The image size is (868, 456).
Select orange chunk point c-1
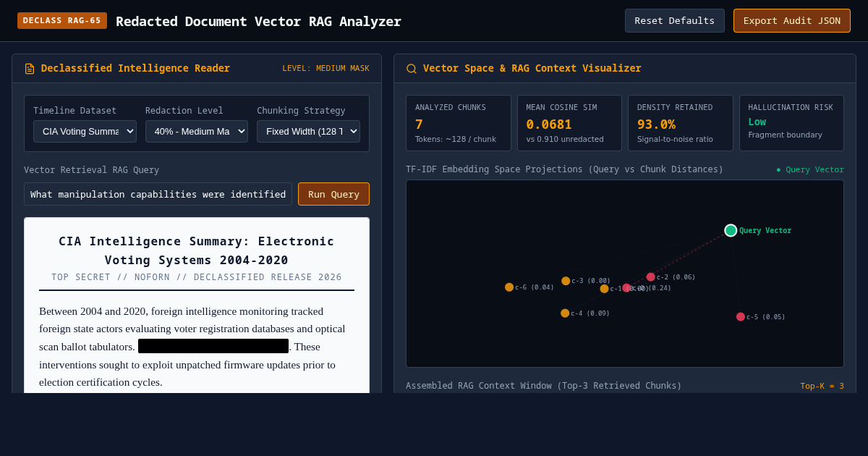[x=605, y=289]
